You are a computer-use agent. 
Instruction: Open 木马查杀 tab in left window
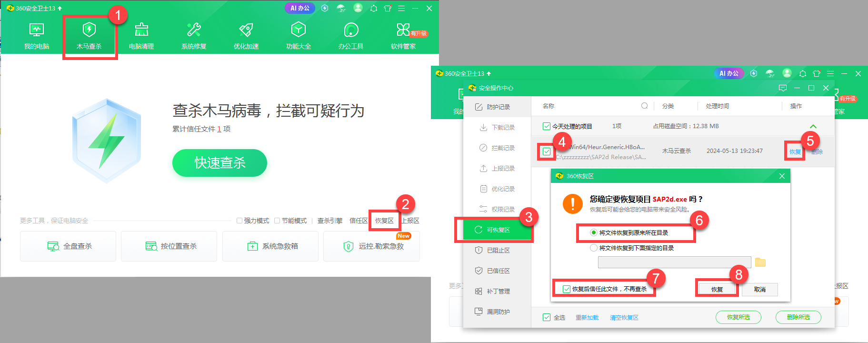89,36
